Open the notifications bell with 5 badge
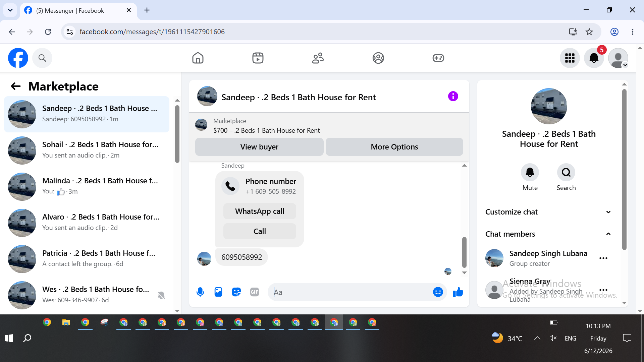 pyautogui.click(x=594, y=58)
